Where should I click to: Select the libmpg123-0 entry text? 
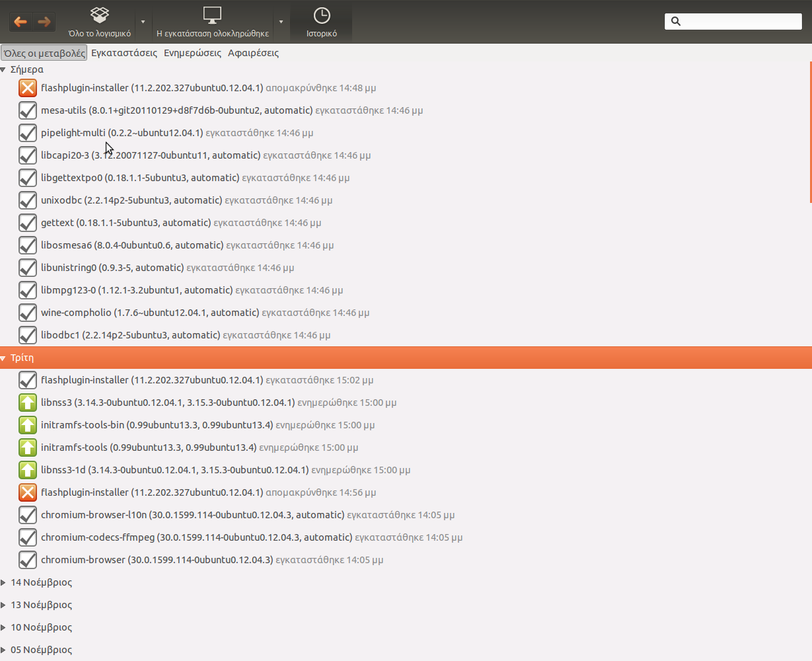(x=192, y=290)
